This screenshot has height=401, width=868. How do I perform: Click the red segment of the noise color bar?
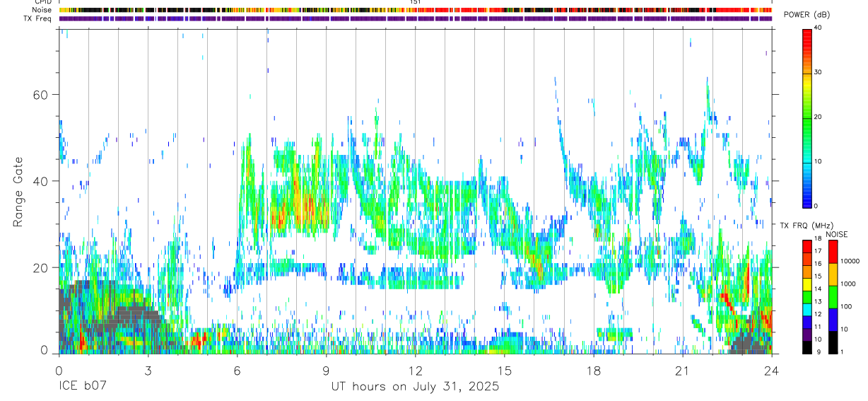point(833,252)
